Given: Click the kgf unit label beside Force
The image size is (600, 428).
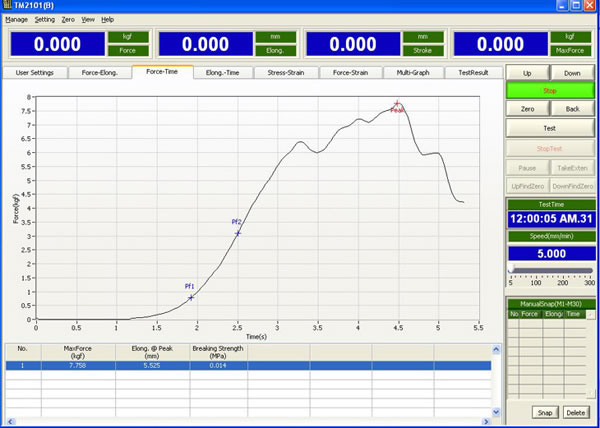Looking at the screenshot, I should (128, 36).
